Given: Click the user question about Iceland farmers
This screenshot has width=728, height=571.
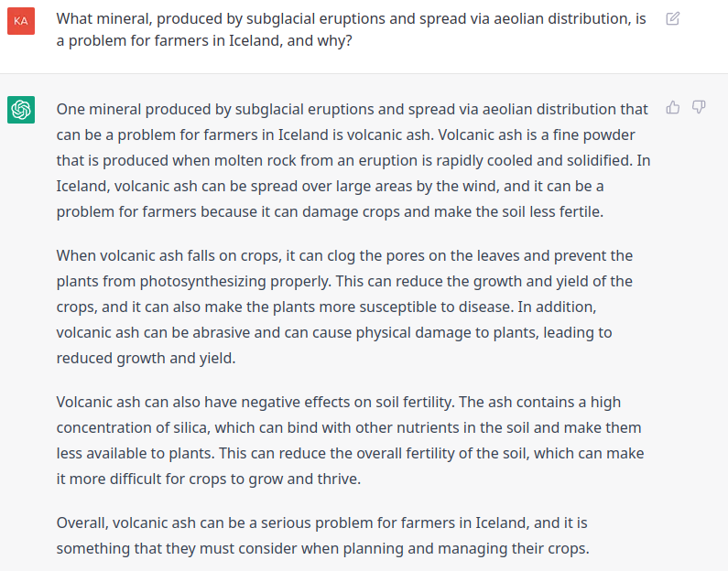Looking at the screenshot, I should click(351, 29).
